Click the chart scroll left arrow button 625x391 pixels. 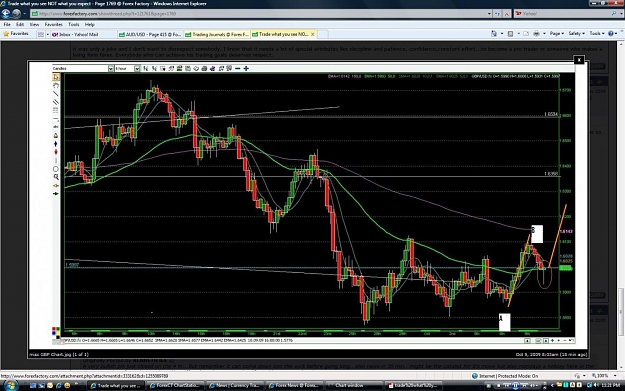[x=527, y=341]
